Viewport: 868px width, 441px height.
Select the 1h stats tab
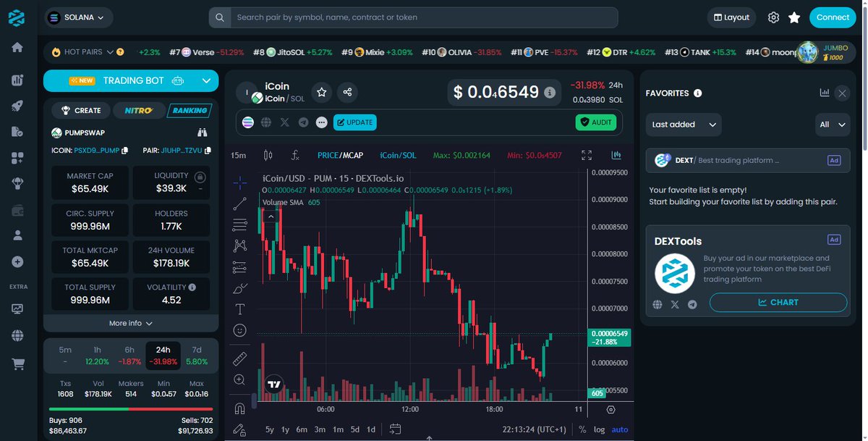pyautogui.click(x=97, y=355)
